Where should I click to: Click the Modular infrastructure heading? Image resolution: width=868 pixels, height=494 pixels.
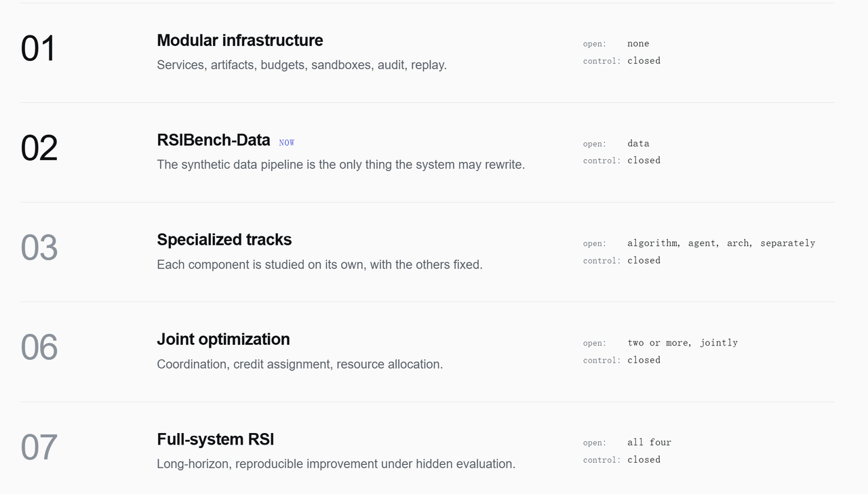(x=240, y=41)
